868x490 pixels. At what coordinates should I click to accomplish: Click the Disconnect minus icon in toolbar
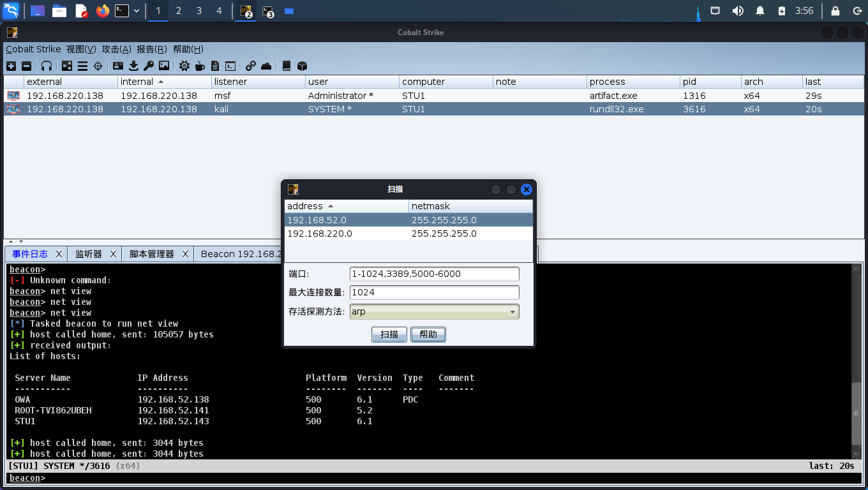[x=26, y=66]
